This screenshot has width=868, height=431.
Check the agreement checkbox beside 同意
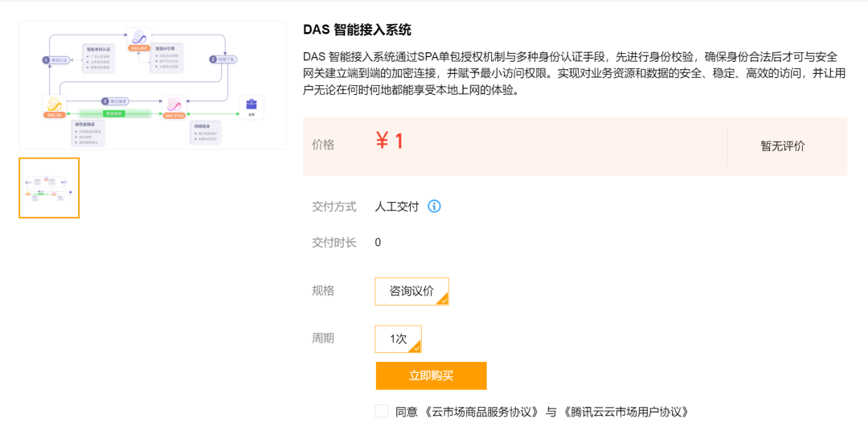tap(382, 412)
